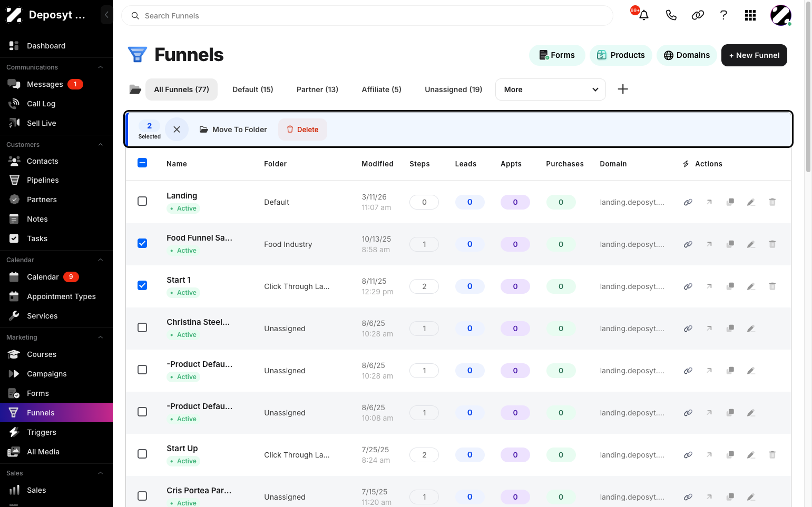This screenshot has width=812, height=507.
Task: Click the page vertical scrollbar
Action: pyautogui.click(x=808, y=87)
